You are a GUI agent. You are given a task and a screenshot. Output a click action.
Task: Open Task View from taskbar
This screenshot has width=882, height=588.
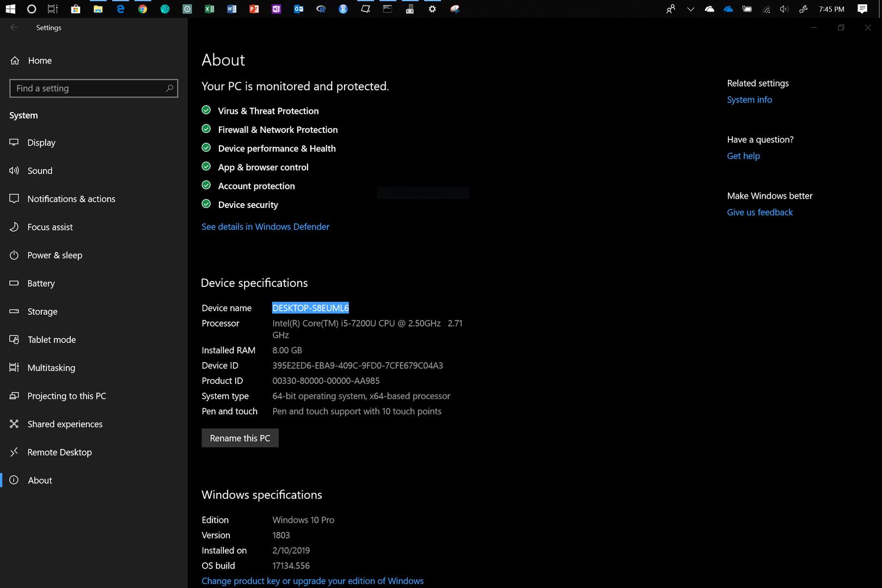[x=53, y=9]
